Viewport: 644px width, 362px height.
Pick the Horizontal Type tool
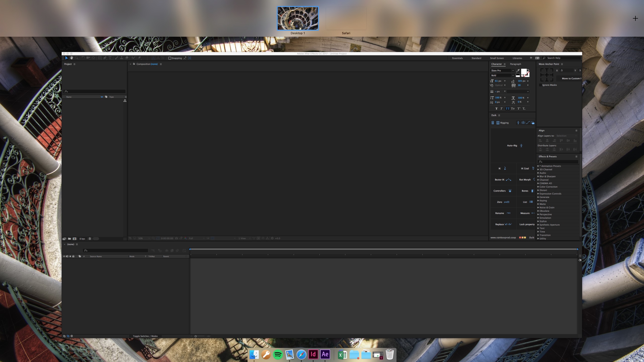[110, 58]
